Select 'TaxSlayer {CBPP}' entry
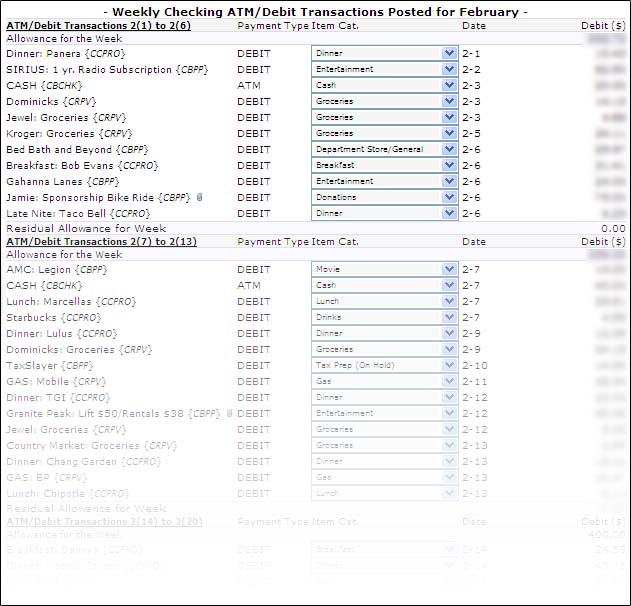 coord(49,366)
